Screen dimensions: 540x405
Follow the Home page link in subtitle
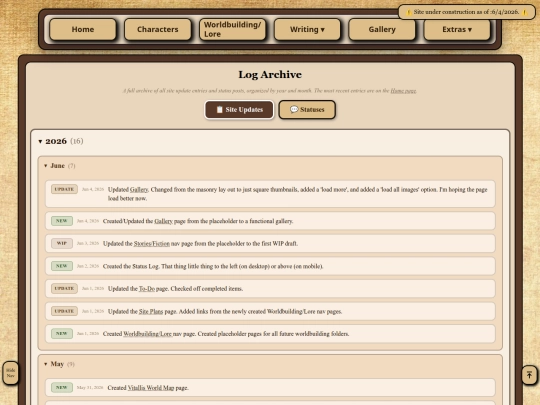[x=403, y=91]
